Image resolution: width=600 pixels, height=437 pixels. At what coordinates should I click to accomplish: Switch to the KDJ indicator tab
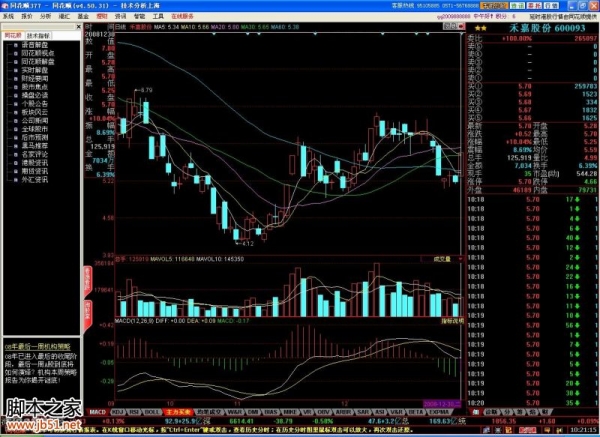point(117,412)
